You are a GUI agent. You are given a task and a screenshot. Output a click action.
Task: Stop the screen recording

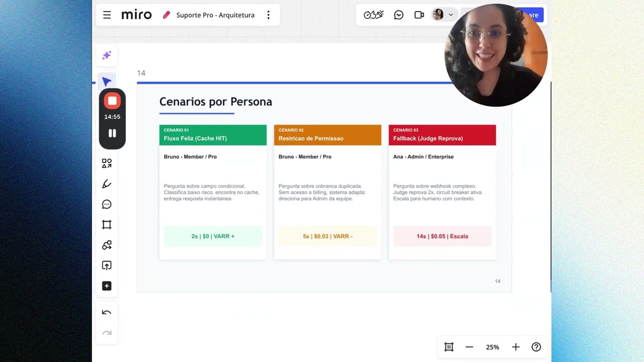click(112, 101)
